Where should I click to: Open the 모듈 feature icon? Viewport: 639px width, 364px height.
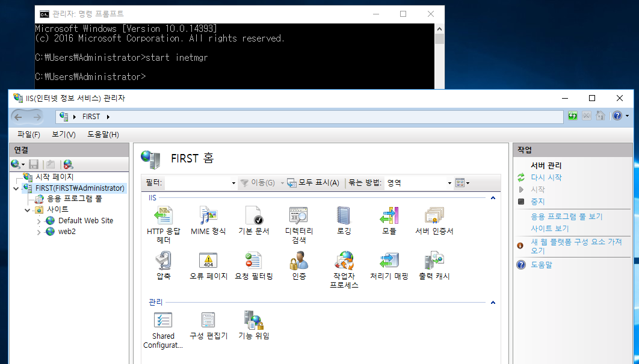pyautogui.click(x=389, y=215)
